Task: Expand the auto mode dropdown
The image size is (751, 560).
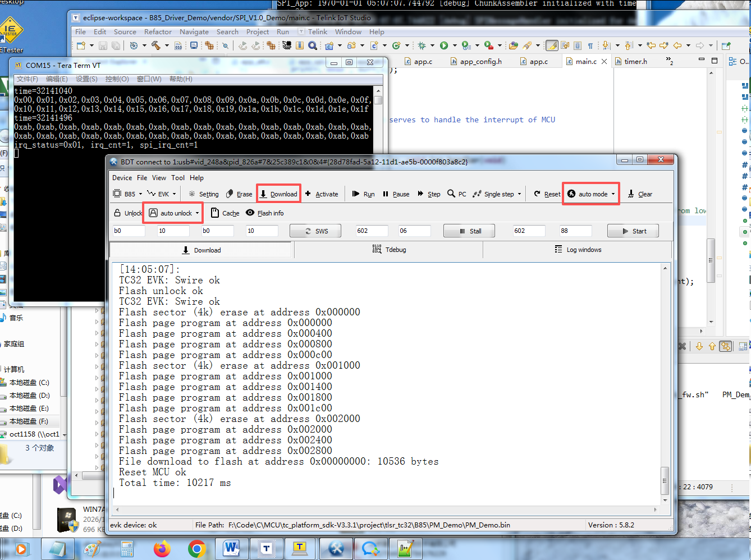Action: point(613,194)
